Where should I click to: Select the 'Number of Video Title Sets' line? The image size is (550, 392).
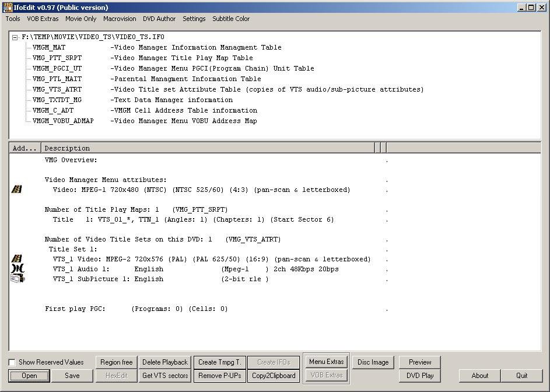[x=163, y=239]
